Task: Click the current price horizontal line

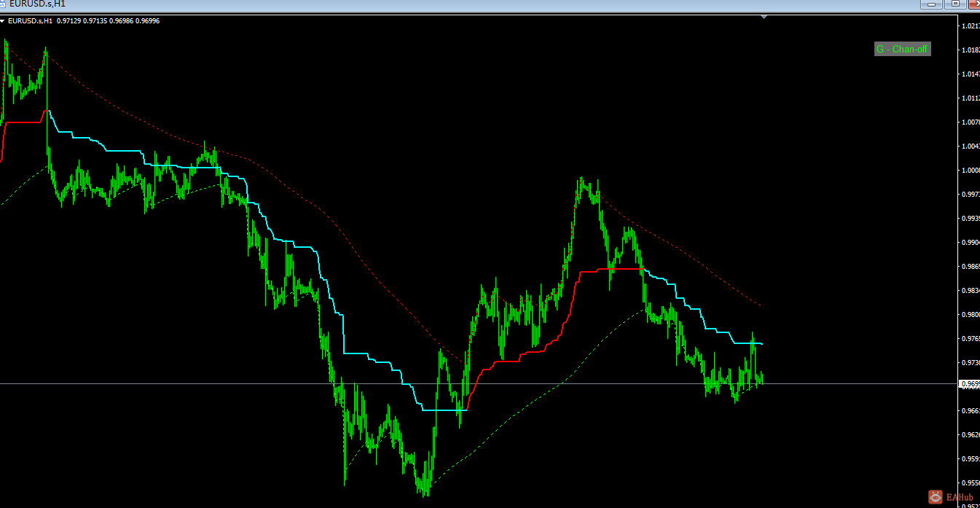Action: [x=477, y=383]
